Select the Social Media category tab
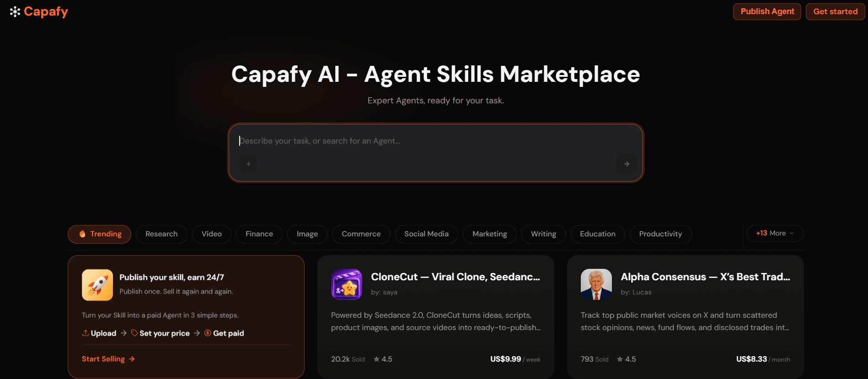This screenshot has width=868, height=379. (427, 234)
